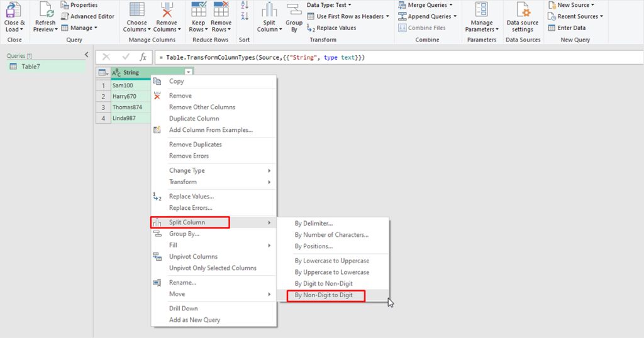Click the Combine Files icon

[x=402, y=28]
